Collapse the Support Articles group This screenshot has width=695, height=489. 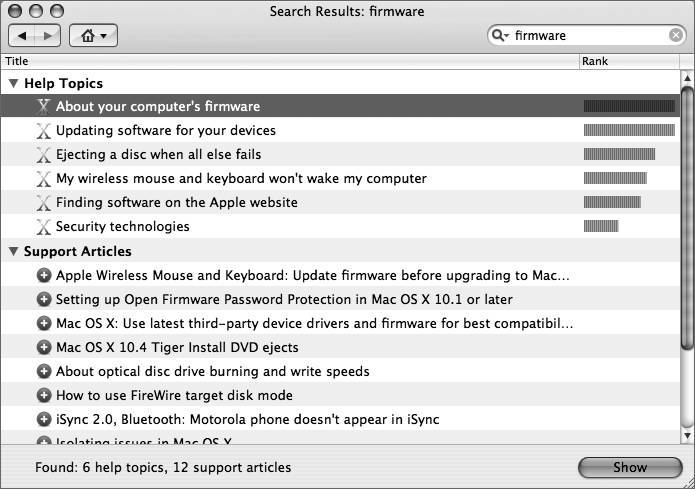click(13, 251)
